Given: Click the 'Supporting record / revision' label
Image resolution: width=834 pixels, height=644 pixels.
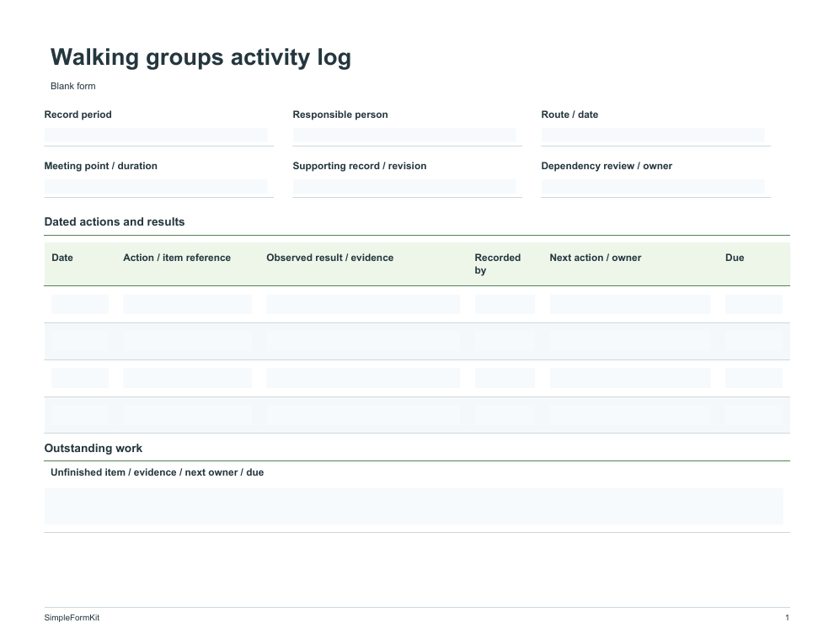Looking at the screenshot, I should 360,166.
